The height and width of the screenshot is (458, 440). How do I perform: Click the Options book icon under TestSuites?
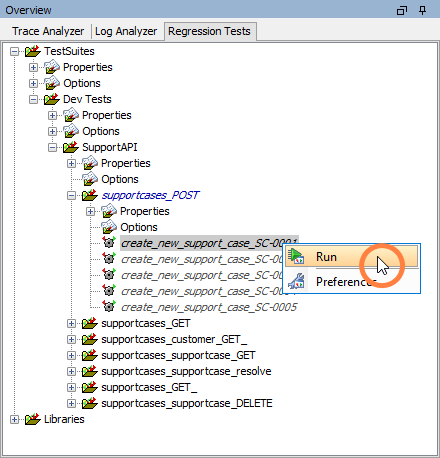point(52,83)
